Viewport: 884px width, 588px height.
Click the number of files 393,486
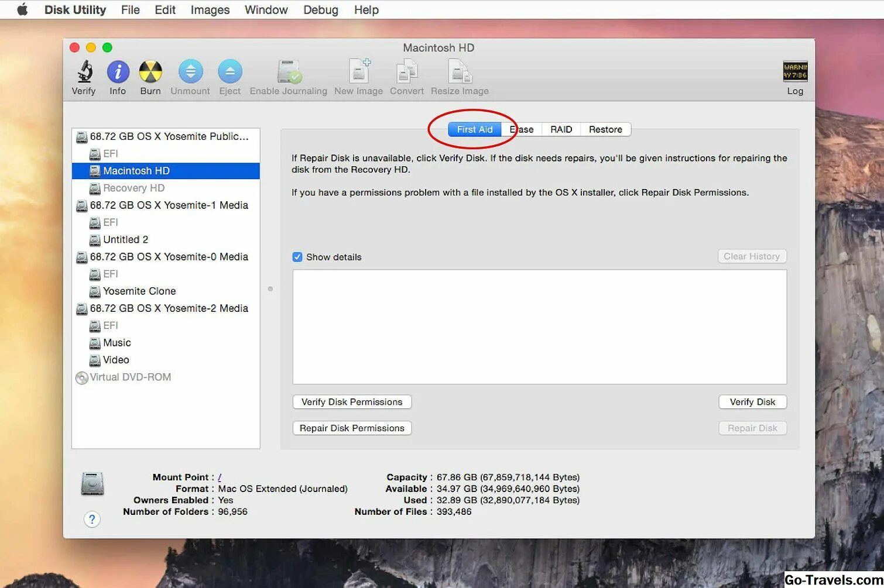(454, 511)
